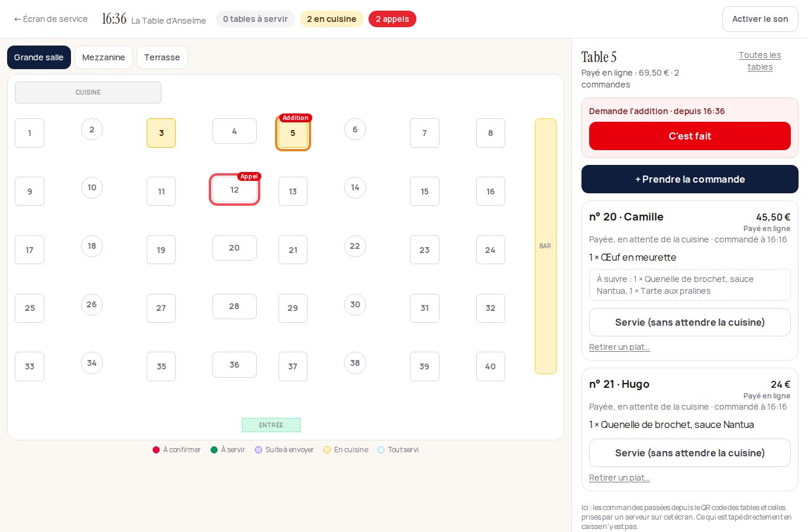808x532 pixels.
Task: Select table 15 on floor plan
Action: [x=425, y=192]
